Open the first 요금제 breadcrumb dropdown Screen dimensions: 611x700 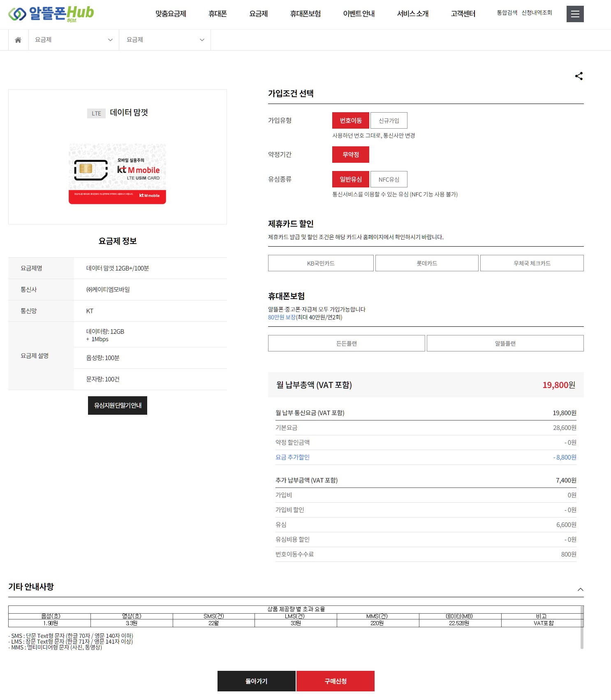pos(74,40)
